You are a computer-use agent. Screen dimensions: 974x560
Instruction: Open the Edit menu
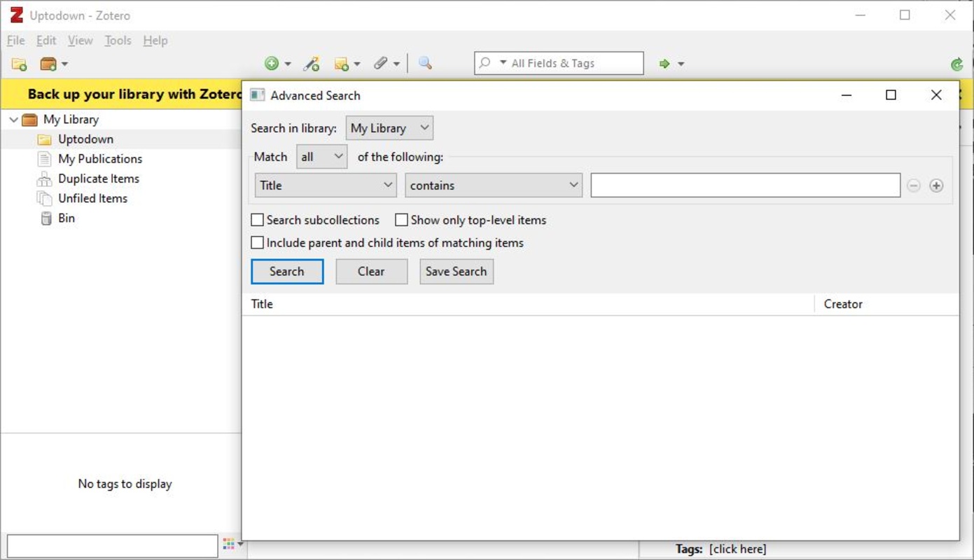tap(46, 41)
